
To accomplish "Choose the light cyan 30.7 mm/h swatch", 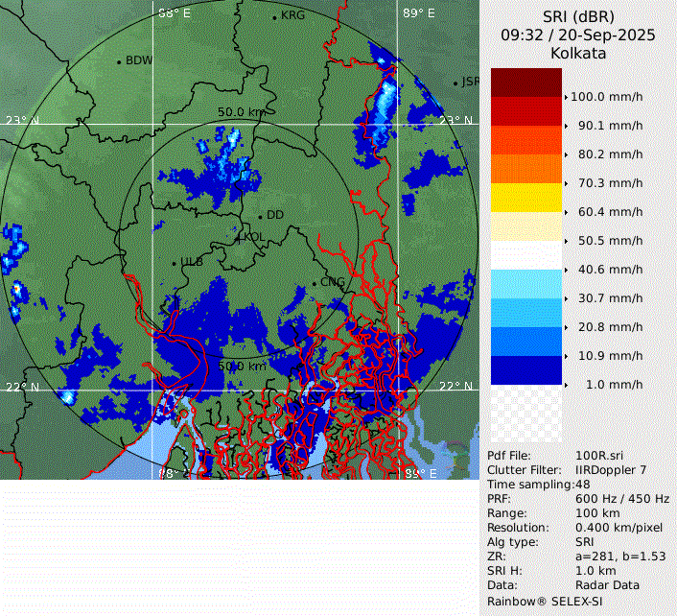I will (525, 284).
